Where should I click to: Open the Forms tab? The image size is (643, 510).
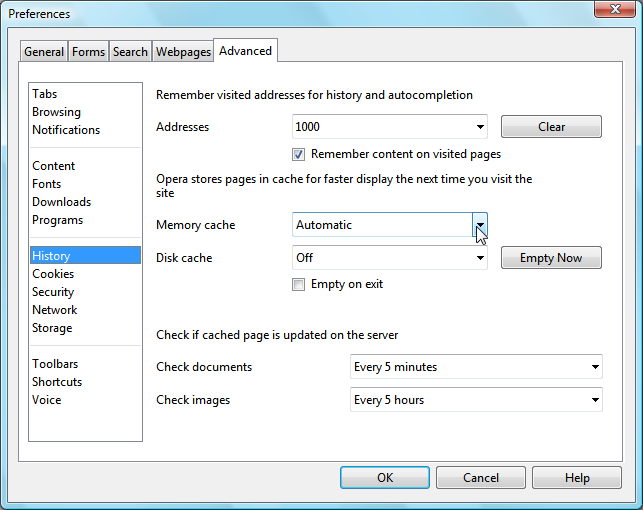point(89,52)
